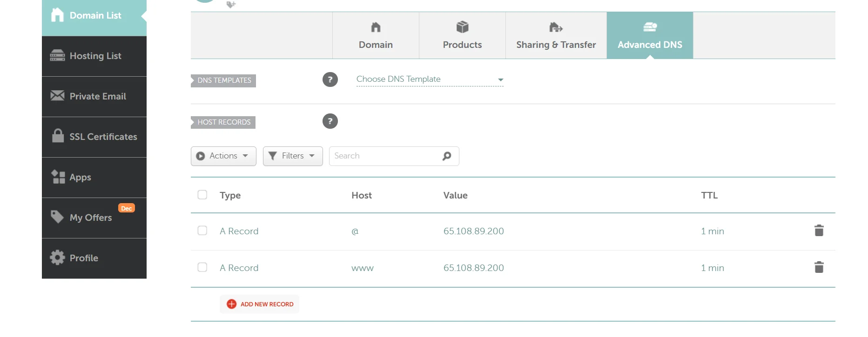
Task: Click A Record type in @ row
Action: point(239,231)
